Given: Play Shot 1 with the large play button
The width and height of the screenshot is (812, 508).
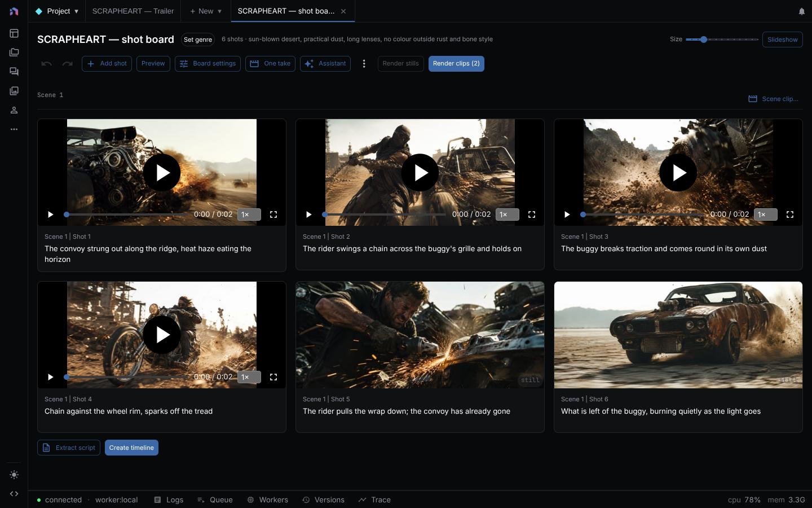Looking at the screenshot, I should pos(162,173).
